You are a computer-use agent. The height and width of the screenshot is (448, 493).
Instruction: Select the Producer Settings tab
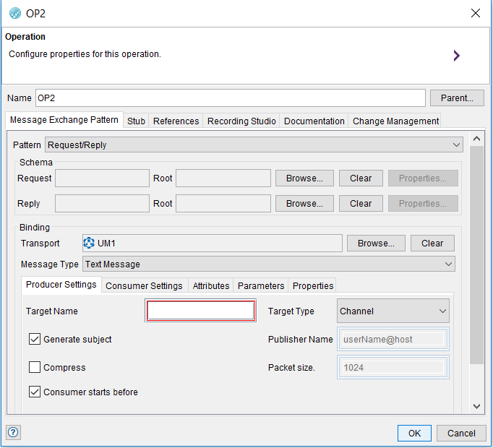[61, 285]
